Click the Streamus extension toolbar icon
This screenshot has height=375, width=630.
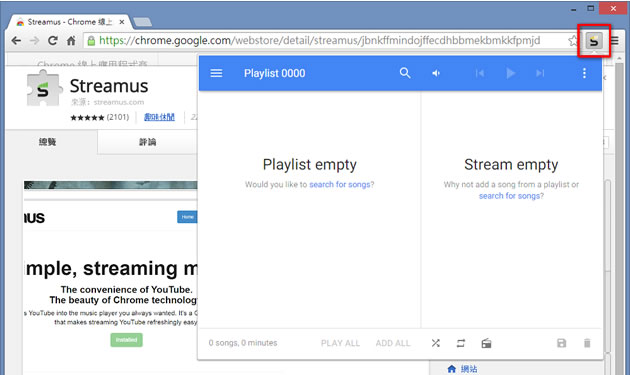[594, 41]
